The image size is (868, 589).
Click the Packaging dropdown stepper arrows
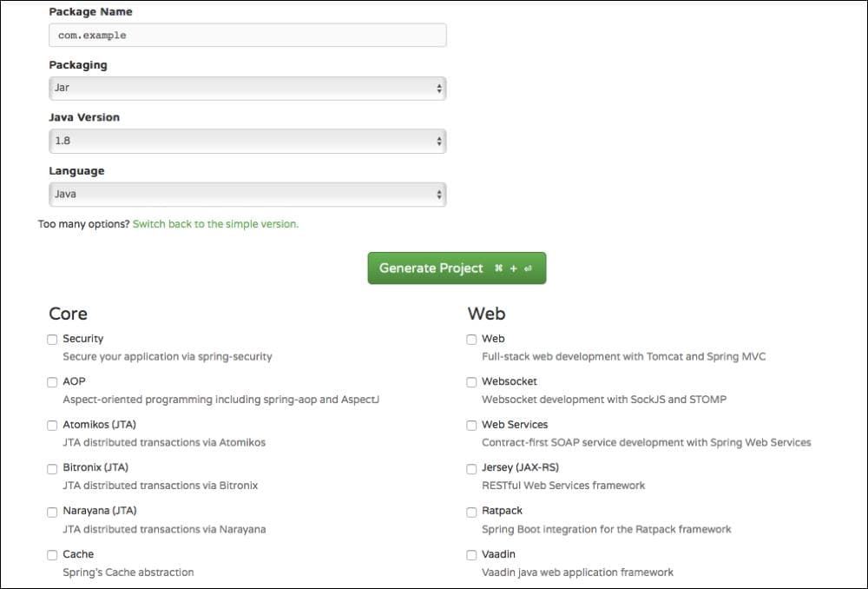(x=439, y=88)
